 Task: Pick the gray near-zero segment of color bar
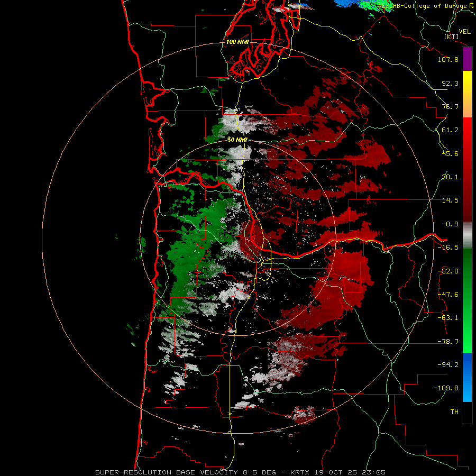pyautogui.click(x=467, y=235)
